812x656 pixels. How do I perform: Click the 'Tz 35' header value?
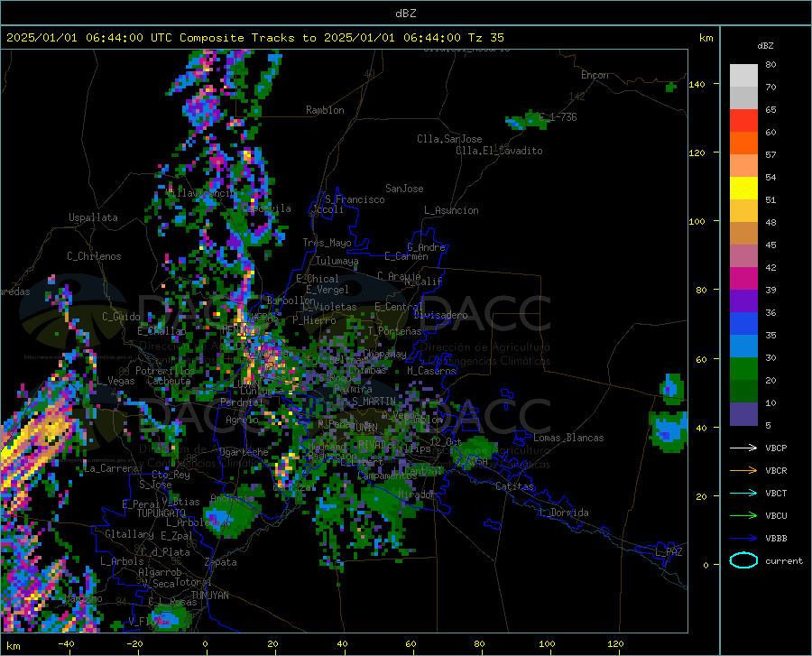pyautogui.click(x=485, y=38)
